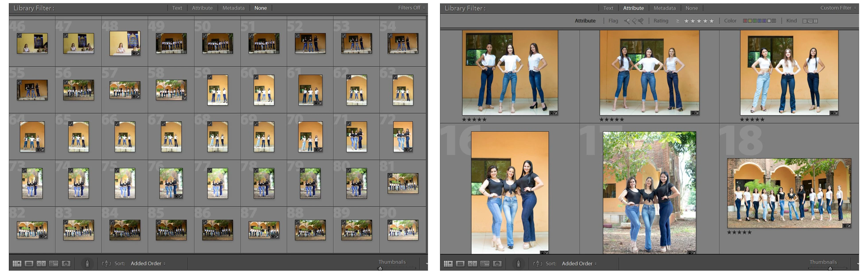Click the rating greater-than-or-equal symbol
The image size is (868, 274).
[x=678, y=21]
